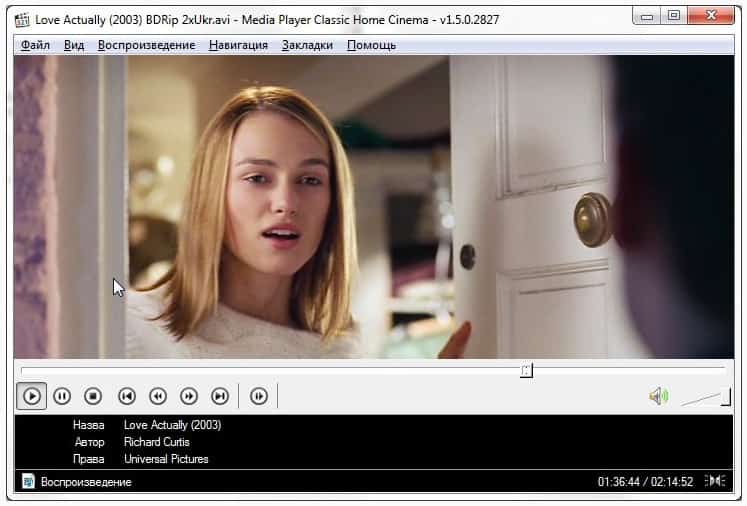
Task: Open the Закладки menu
Action: pos(307,45)
